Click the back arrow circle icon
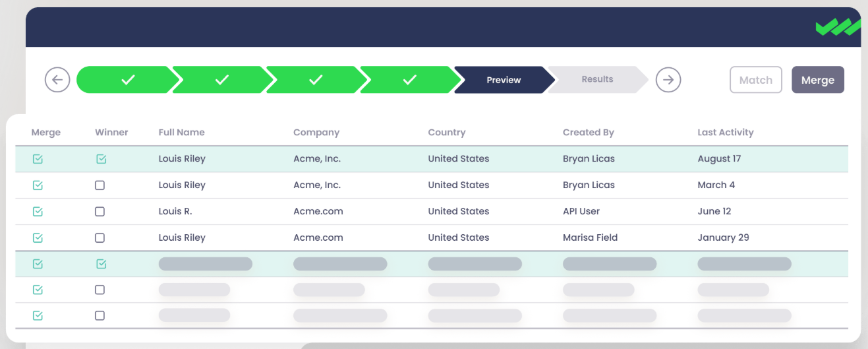The image size is (868, 349). coord(57,80)
